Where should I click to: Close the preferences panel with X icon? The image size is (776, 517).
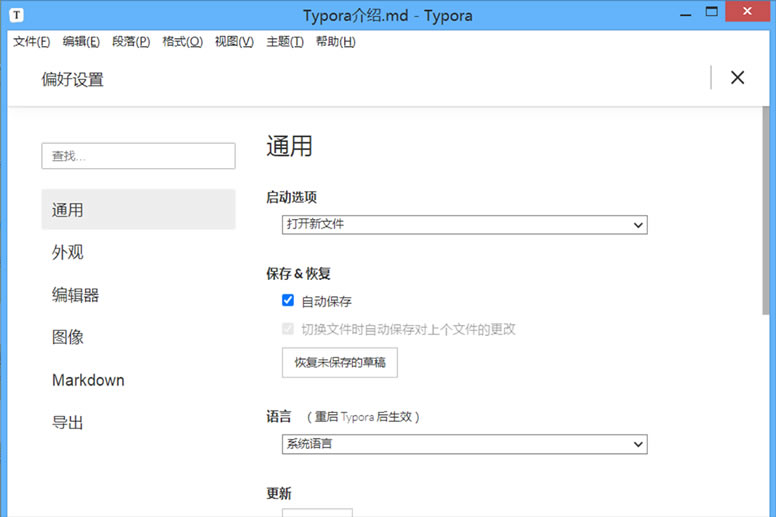coord(737,77)
